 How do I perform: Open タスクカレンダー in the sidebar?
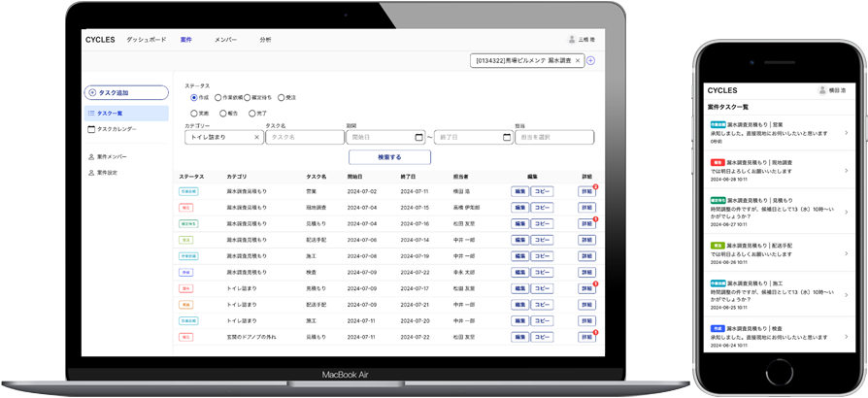click(x=112, y=129)
